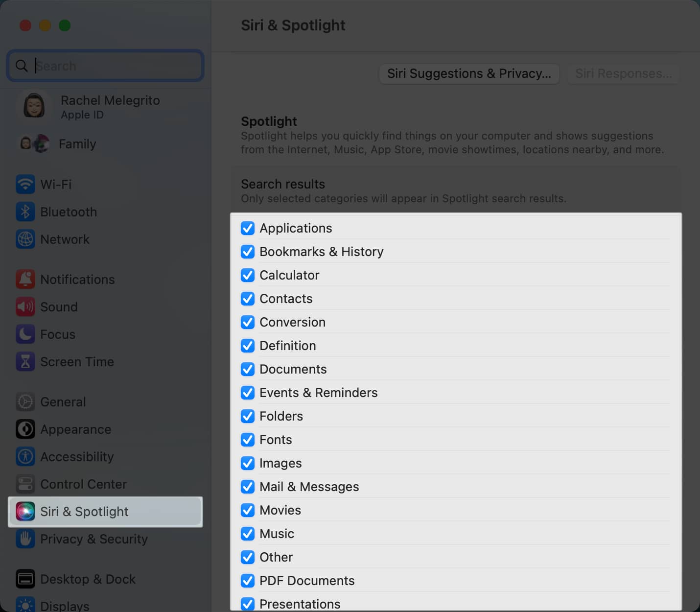Click the Appearance icon
This screenshot has width=700, height=612.
(25, 429)
